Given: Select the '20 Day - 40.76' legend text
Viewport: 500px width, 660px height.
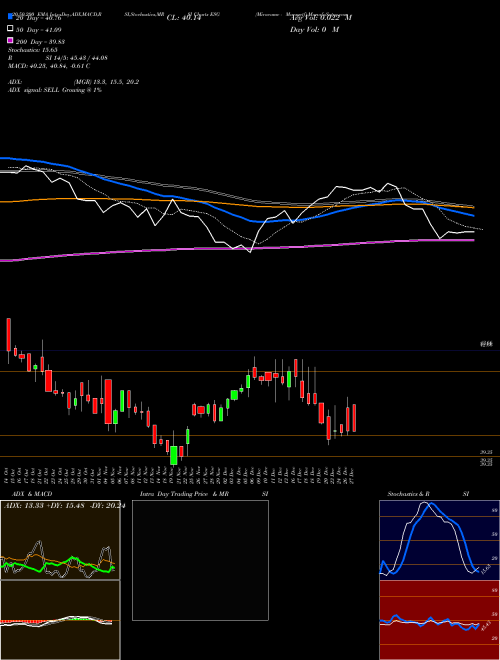Looking at the screenshot, I should click(38, 18).
